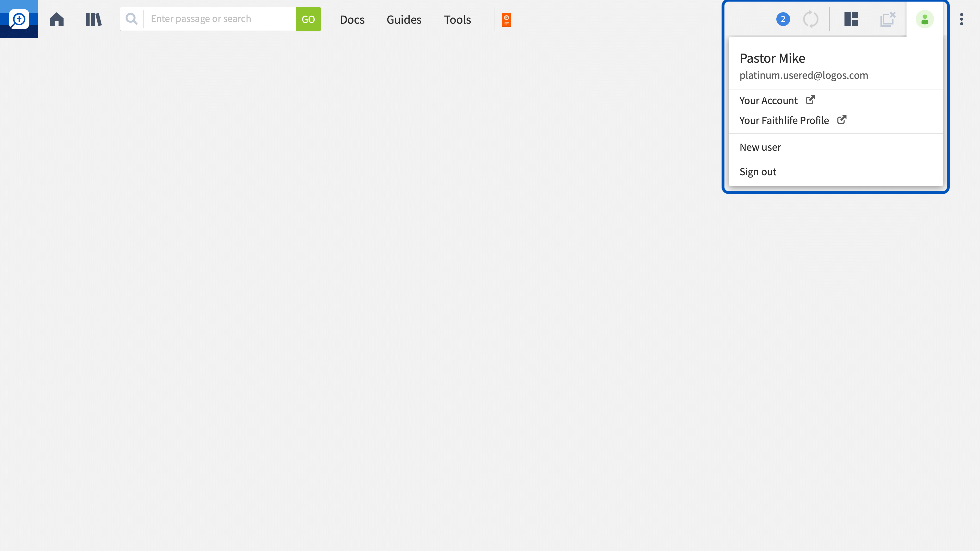Click the green GO button
The height and width of the screenshot is (551, 980).
pos(308,19)
